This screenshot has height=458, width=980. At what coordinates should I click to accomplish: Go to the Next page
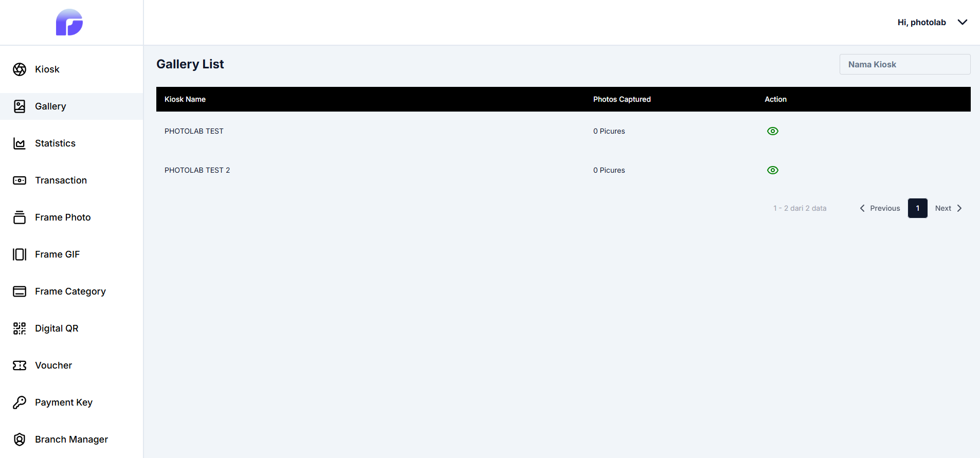coord(948,208)
